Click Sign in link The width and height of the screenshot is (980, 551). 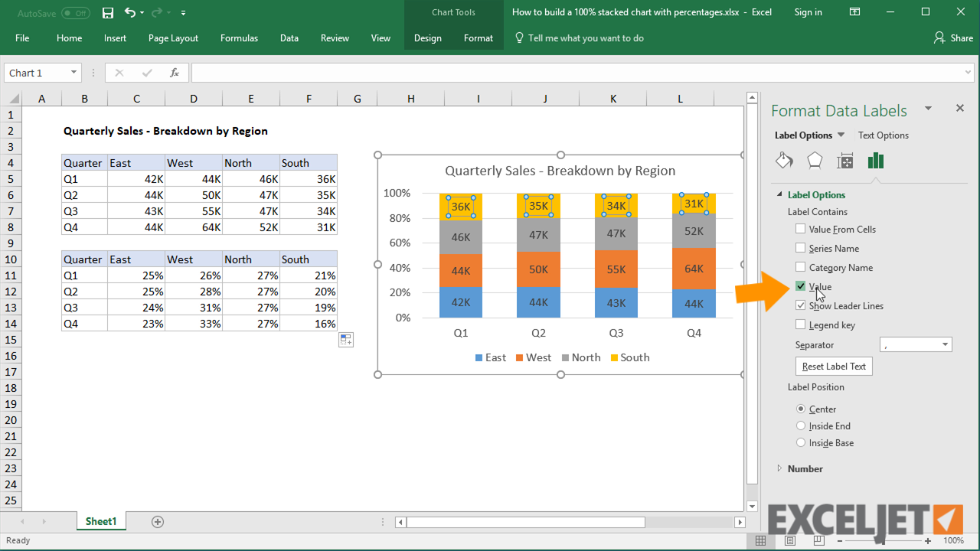(x=808, y=12)
